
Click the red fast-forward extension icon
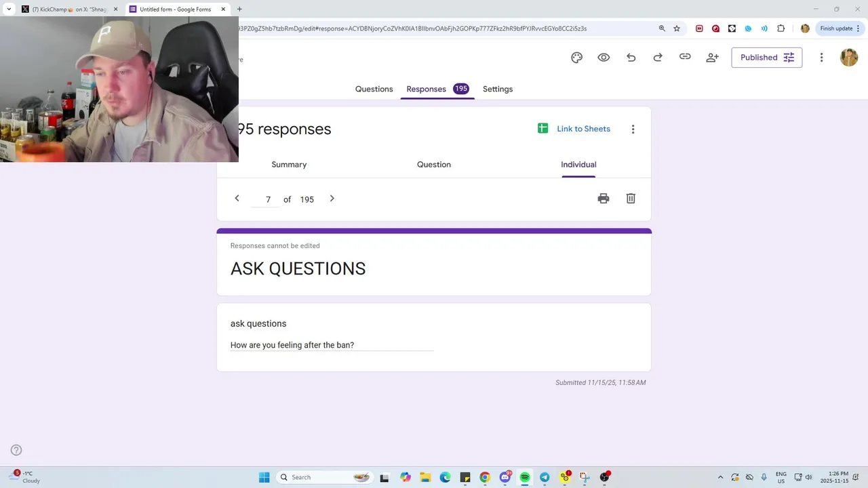699,28
